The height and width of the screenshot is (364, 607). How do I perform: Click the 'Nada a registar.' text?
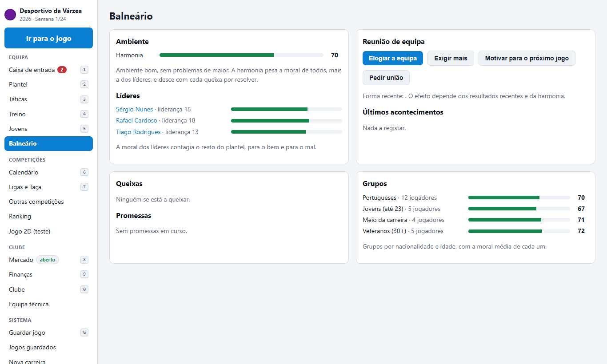click(384, 128)
